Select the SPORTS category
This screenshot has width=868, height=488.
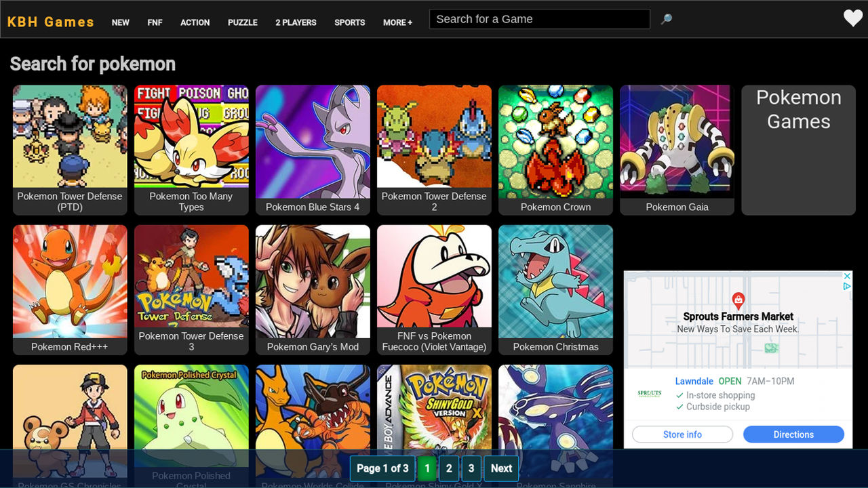(x=350, y=22)
